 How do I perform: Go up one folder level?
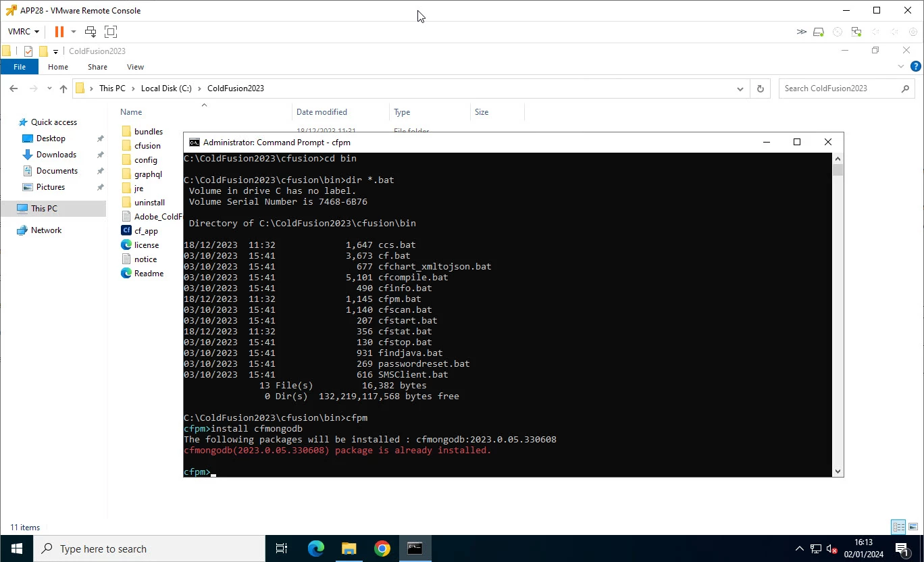63,88
